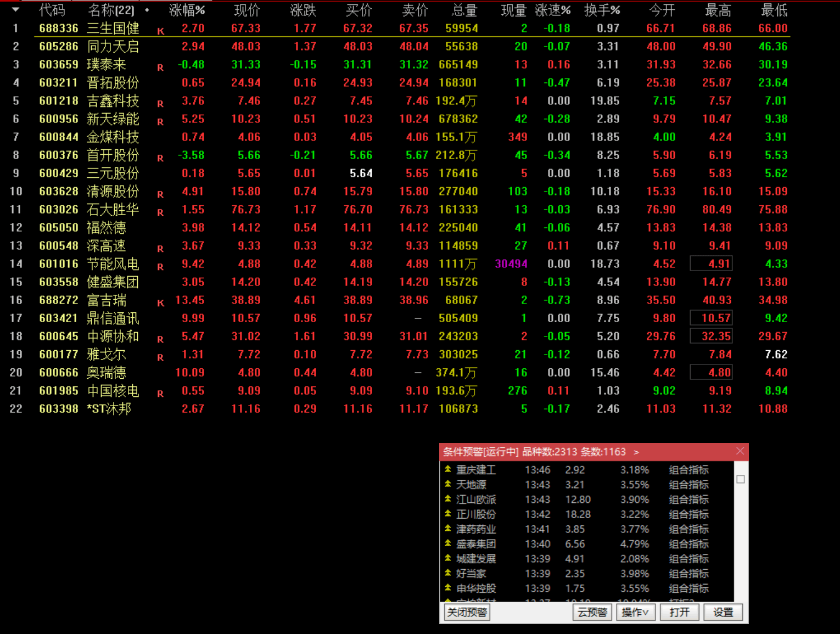Image resolution: width=840 pixels, height=634 pixels.
Task: Sort by the 代码 column header
Action: (x=52, y=10)
